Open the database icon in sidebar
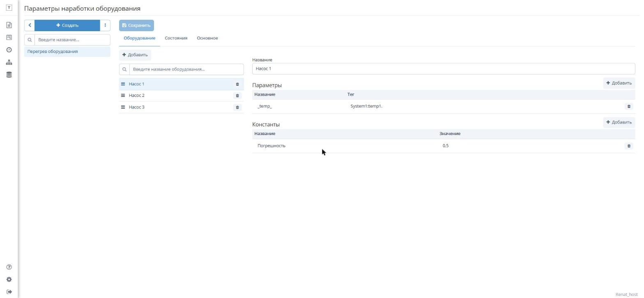This screenshot has height=298, width=644. [x=9, y=75]
